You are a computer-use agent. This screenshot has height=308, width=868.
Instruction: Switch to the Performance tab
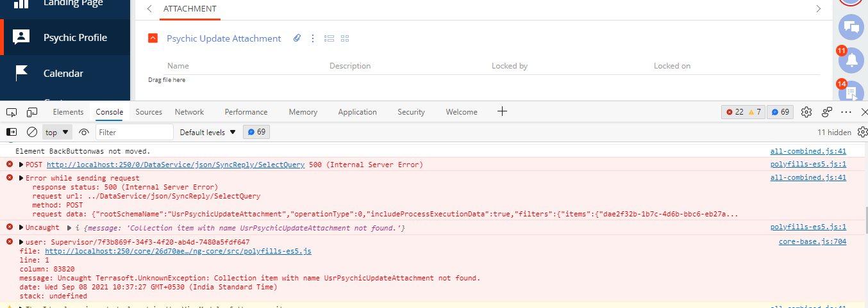(246, 112)
